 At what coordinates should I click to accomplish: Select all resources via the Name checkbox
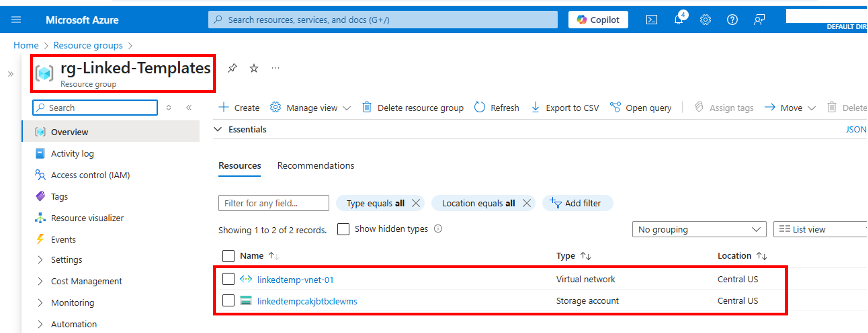point(228,256)
